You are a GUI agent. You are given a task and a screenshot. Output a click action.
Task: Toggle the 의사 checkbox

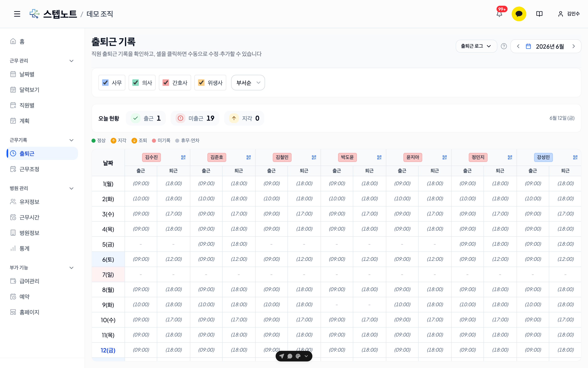pos(136,83)
